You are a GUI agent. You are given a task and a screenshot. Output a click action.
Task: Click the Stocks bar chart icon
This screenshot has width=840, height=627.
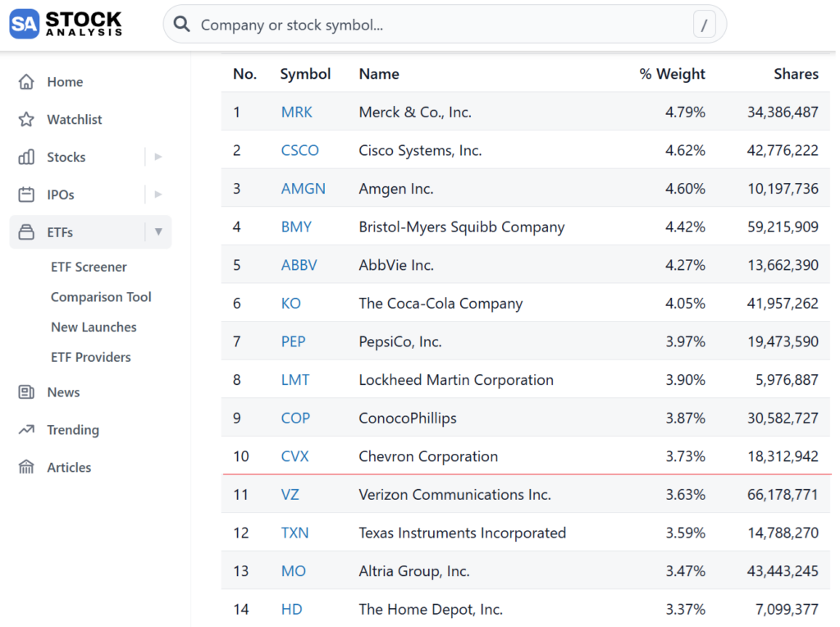[26, 158]
